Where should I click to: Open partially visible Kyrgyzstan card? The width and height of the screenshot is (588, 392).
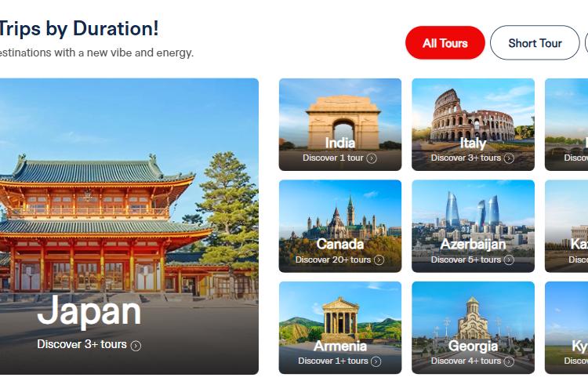pos(566,328)
